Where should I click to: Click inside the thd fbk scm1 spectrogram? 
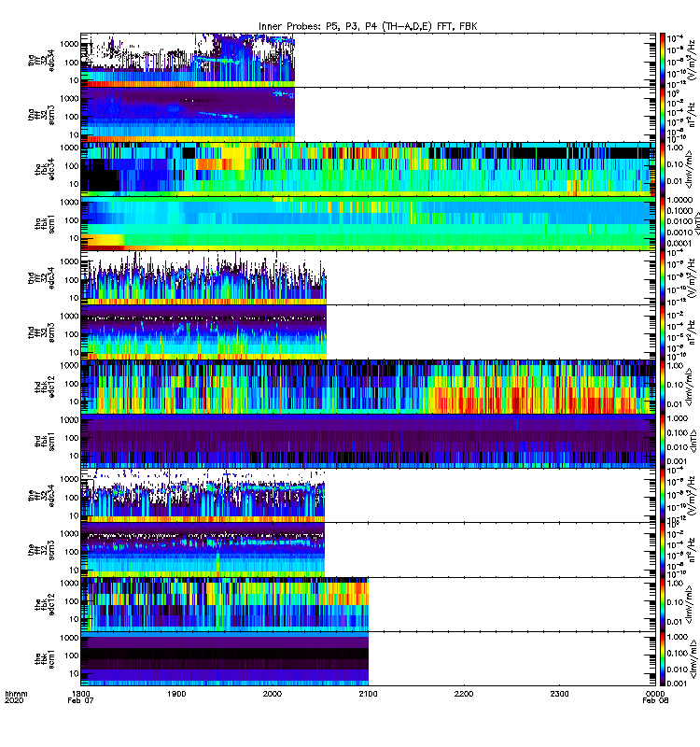pyautogui.click(x=368, y=441)
